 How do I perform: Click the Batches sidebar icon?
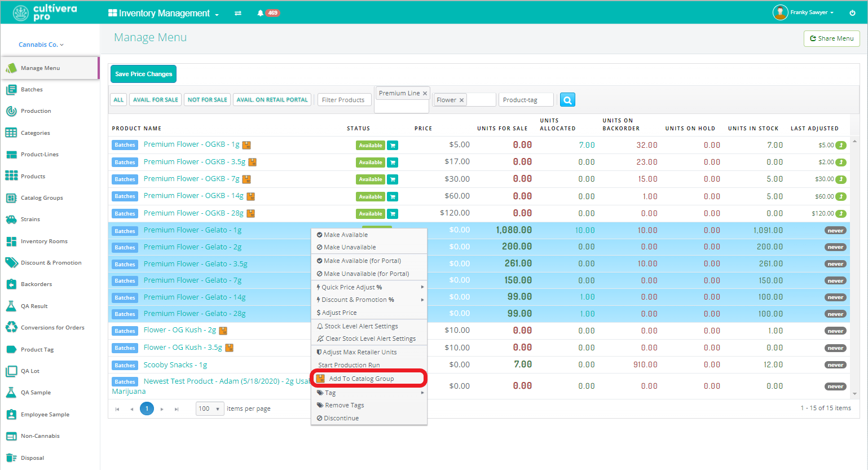coord(11,90)
